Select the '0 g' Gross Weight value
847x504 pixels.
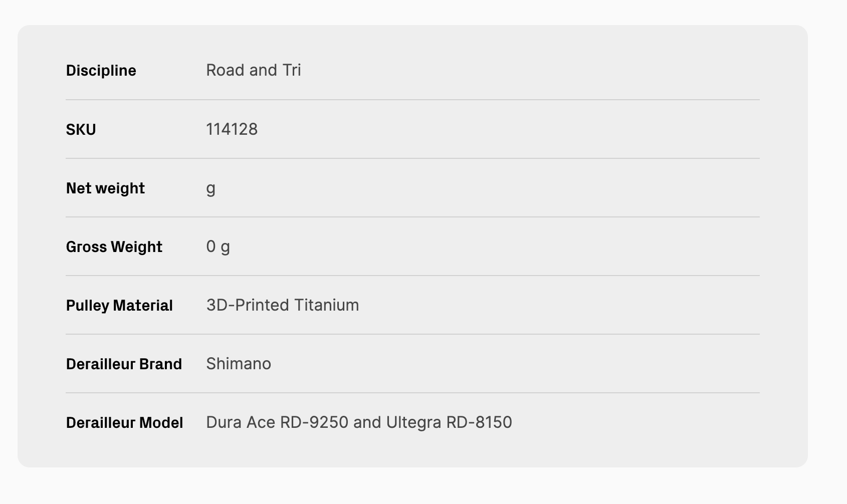(x=218, y=246)
